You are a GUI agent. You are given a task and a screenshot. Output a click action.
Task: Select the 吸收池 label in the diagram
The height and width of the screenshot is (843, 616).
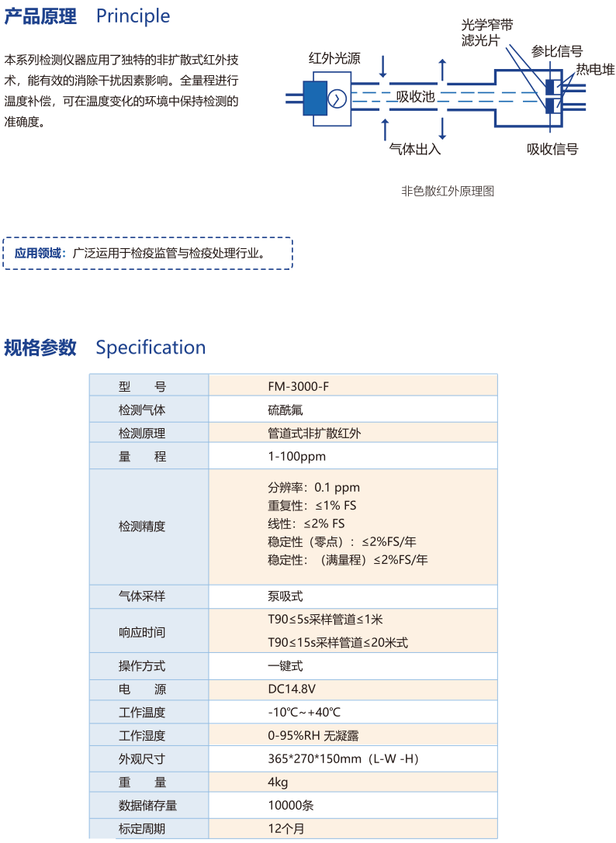[x=415, y=97]
